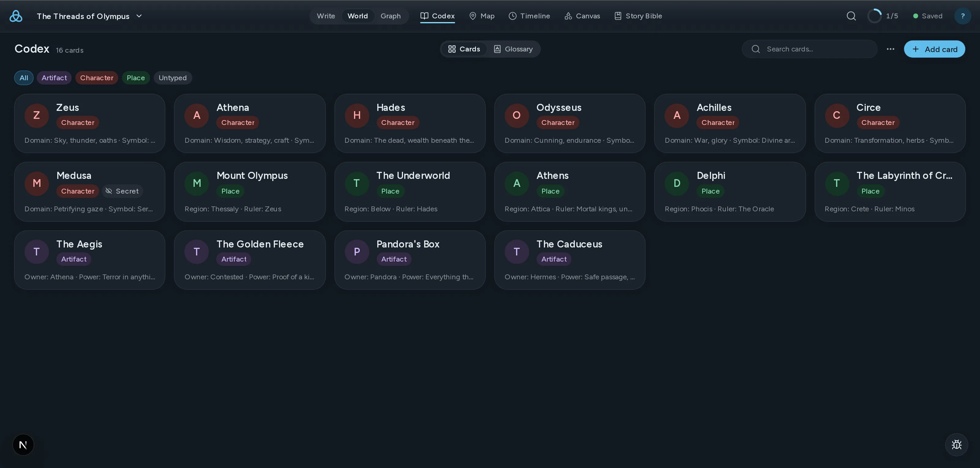Click the Hades H avatar
Viewport: 980px width, 468px height.
356,115
